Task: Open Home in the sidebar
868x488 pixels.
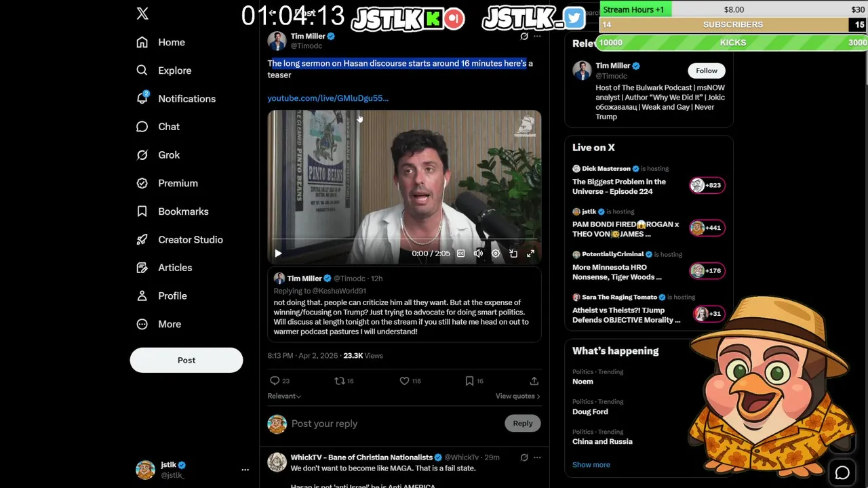Action: 161,42
